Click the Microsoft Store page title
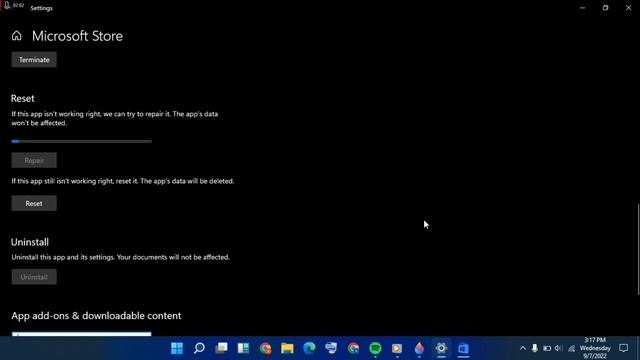This screenshot has width=640, height=360. point(77,36)
